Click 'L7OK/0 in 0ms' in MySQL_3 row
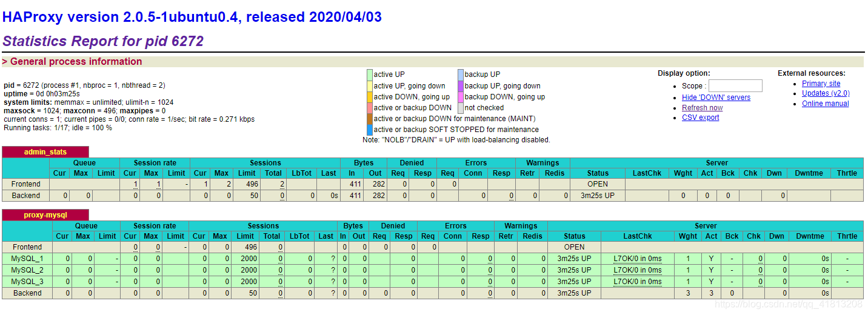This screenshot has width=868, height=315. click(638, 282)
